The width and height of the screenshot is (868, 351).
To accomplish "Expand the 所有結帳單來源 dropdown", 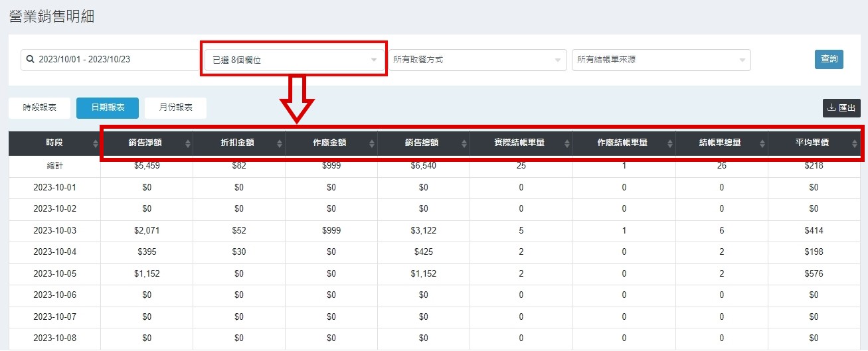I will click(661, 60).
